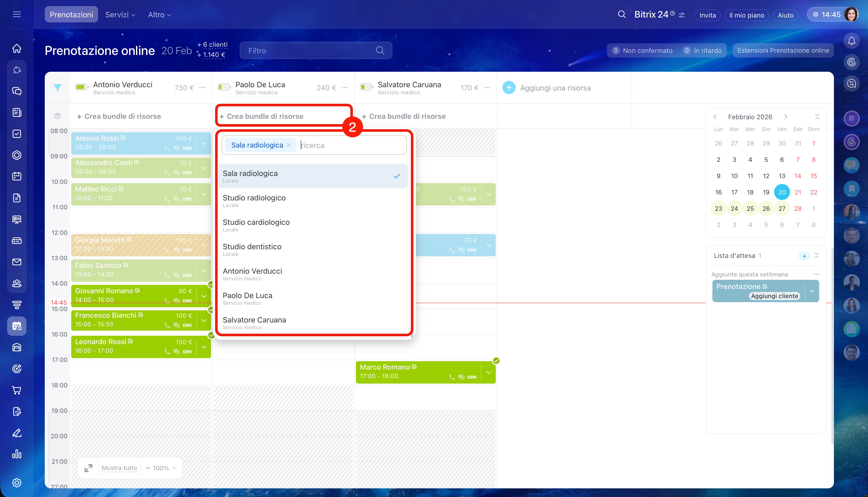Expand Alessia Rossi booking chevron
This screenshot has width=868, height=497.
click(204, 143)
